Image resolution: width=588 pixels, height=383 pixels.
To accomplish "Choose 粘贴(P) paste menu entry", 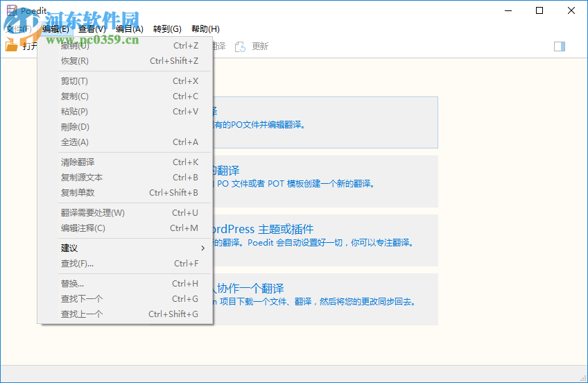I will tap(126, 112).
